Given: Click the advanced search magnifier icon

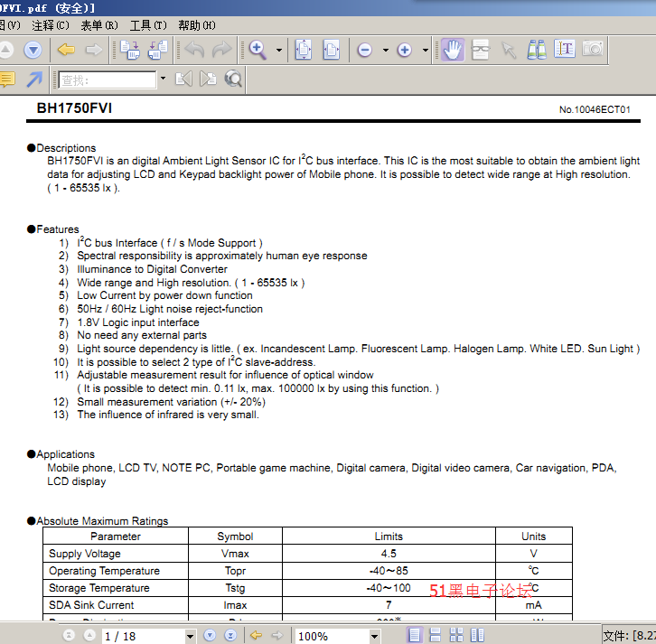Looking at the screenshot, I should coord(233,79).
